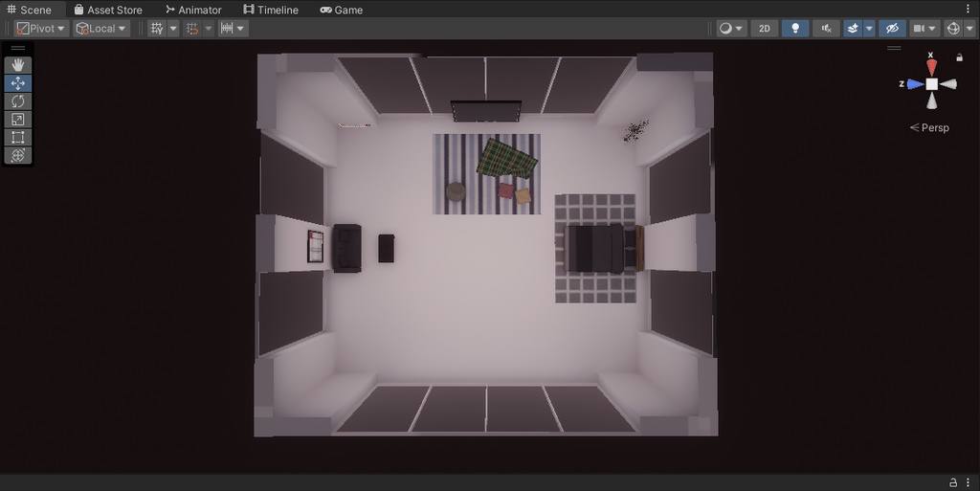Select the dark plant object in corner
This screenshot has width=980, height=491.
click(635, 131)
